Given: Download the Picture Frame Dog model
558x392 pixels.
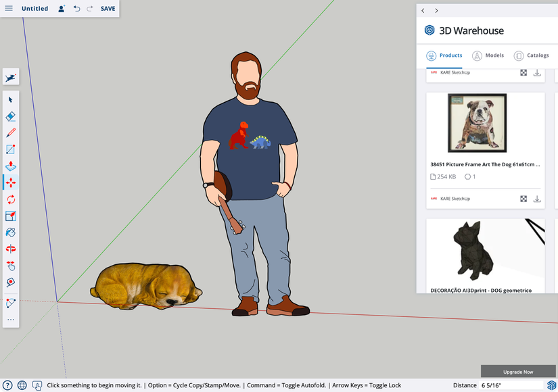Looking at the screenshot, I should [x=537, y=199].
